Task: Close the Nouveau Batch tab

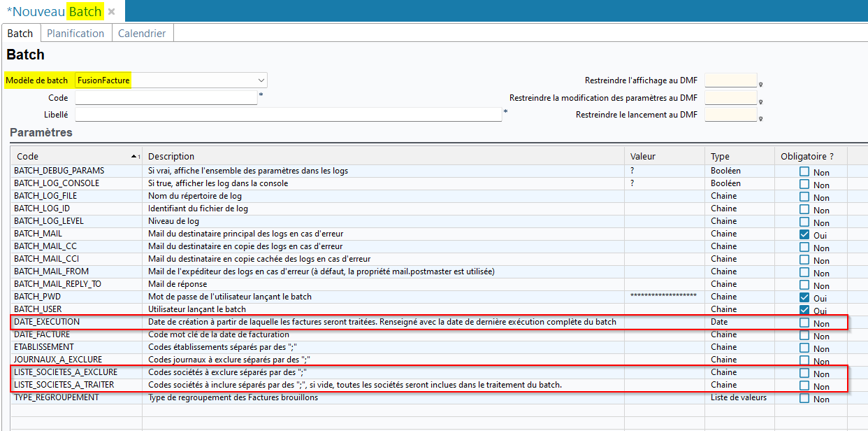Action: [x=111, y=12]
